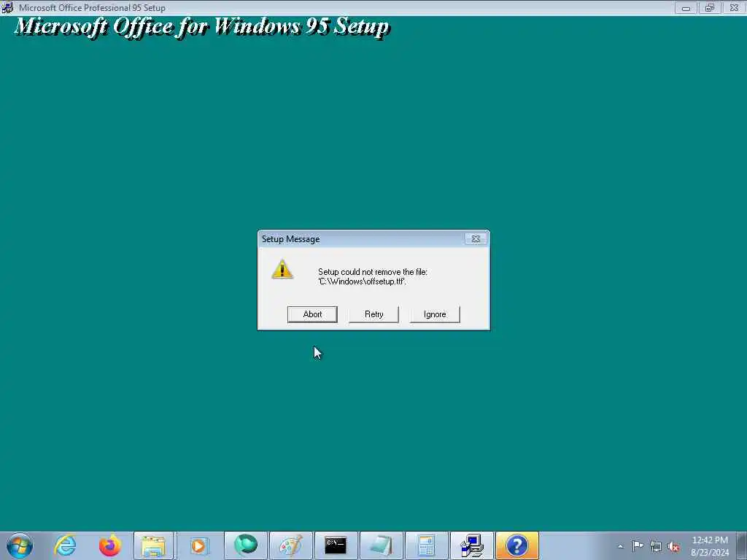Open the Help question mark taskbar item
Viewport: 747px width, 560px height.
(517, 545)
